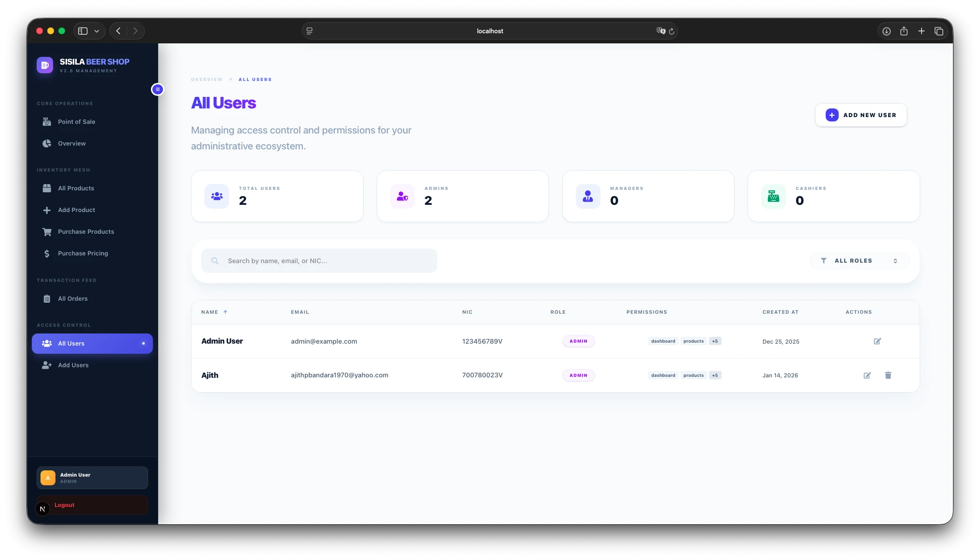
Task: Click the Admins card shield-user icon
Action: 402,196
